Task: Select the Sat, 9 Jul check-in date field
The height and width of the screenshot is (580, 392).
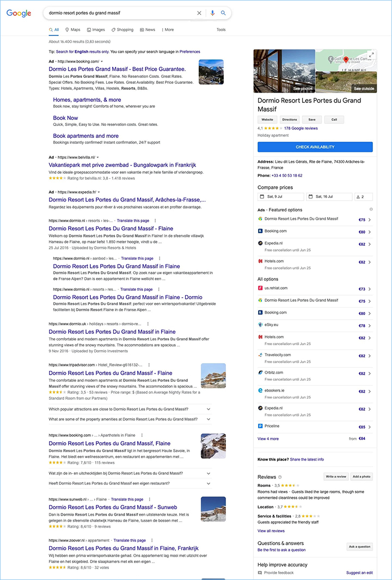Action: click(x=281, y=197)
